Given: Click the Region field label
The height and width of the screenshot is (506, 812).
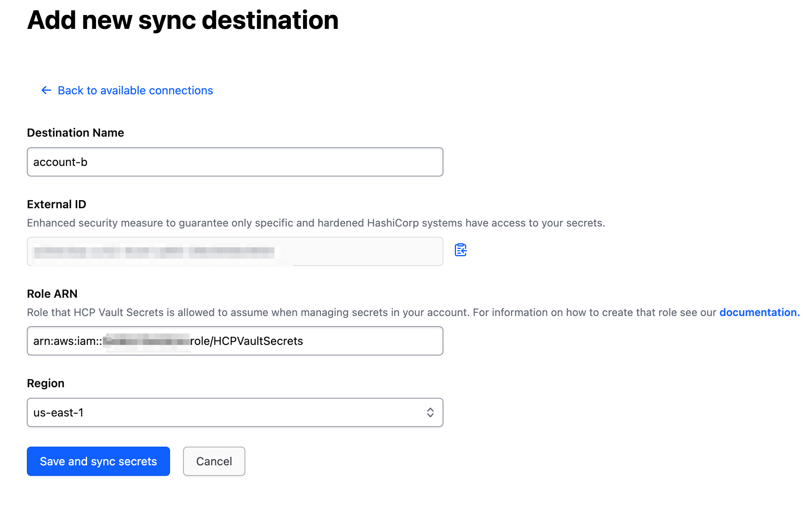Looking at the screenshot, I should (46, 383).
